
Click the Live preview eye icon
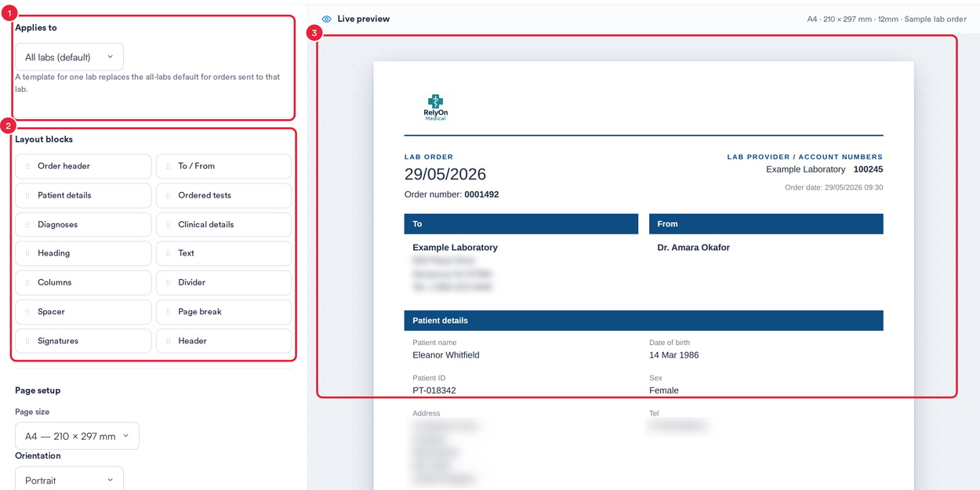coord(327,19)
